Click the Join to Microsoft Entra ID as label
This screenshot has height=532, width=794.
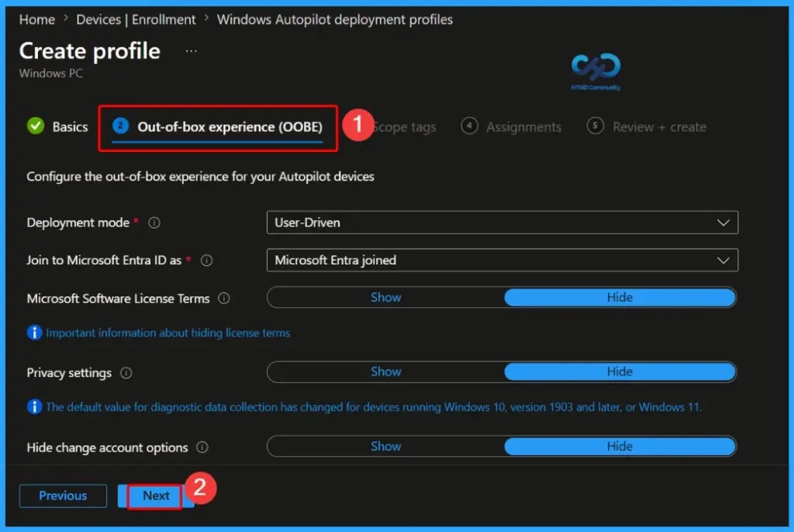click(x=104, y=261)
